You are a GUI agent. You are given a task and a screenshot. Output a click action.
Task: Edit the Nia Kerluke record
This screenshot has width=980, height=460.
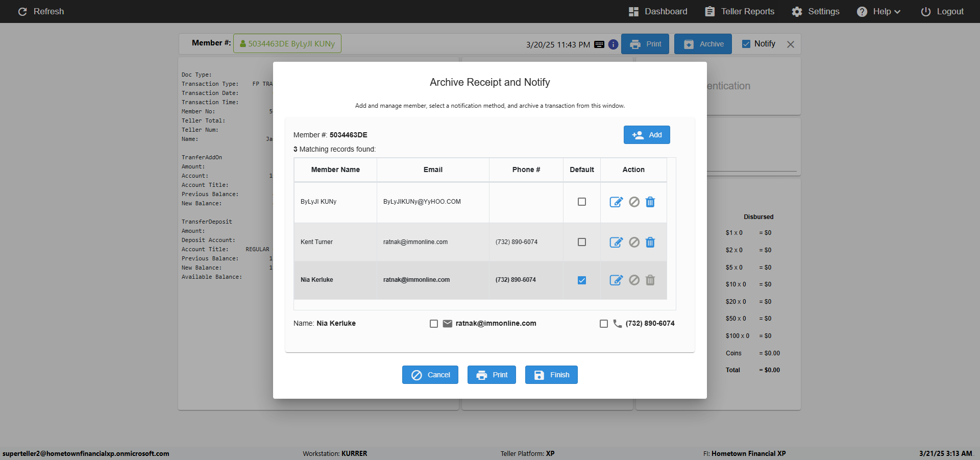pyautogui.click(x=616, y=280)
